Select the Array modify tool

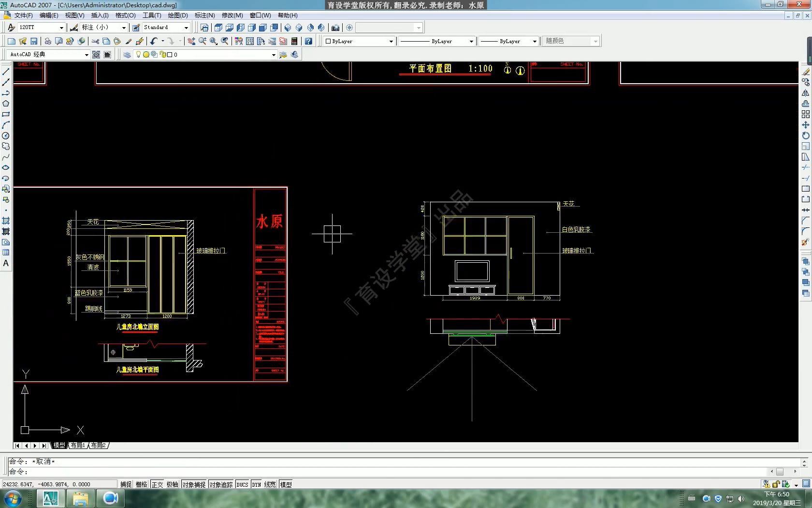[805, 114]
